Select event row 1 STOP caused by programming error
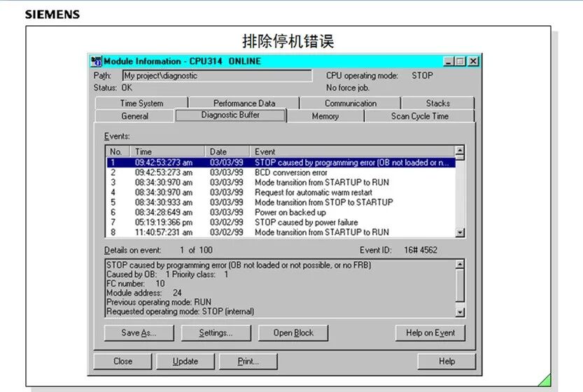Image resolution: width=583 pixels, height=392 pixels. [x=281, y=162]
